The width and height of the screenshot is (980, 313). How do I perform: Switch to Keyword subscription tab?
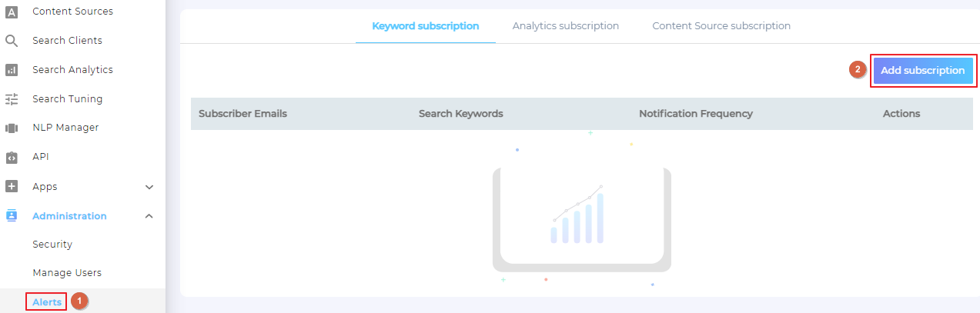(426, 26)
